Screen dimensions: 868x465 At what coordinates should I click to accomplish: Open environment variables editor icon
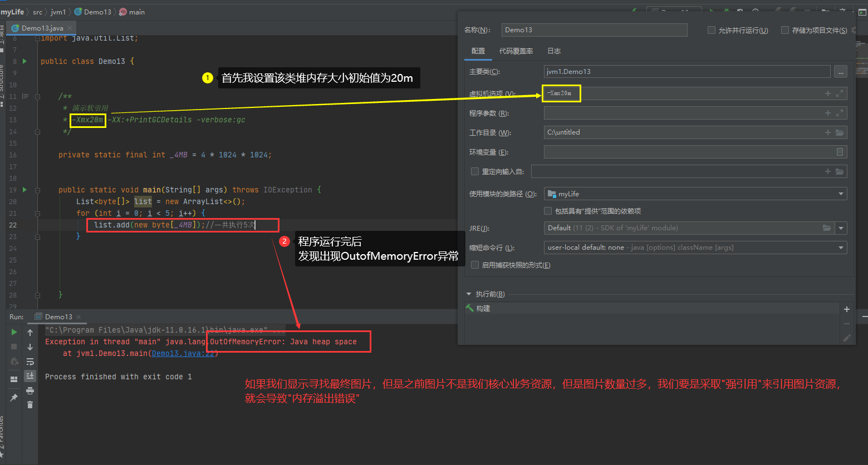[x=840, y=152]
